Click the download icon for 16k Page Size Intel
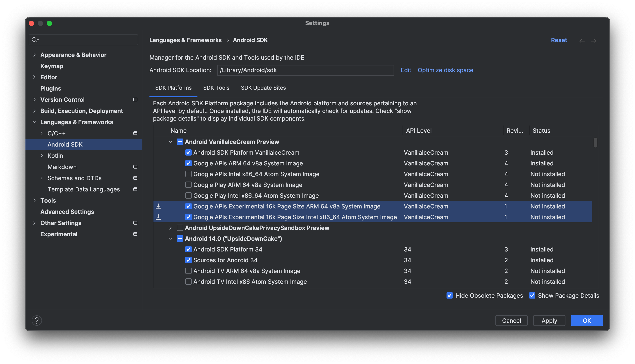This screenshot has height=364, width=635. coord(158,217)
